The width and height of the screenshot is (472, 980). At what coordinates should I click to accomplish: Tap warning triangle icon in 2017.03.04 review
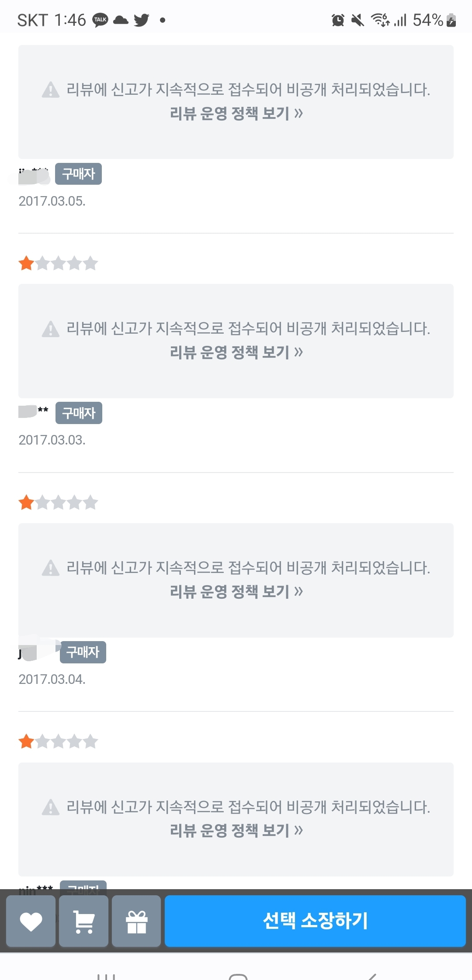(x=51, y=568)
